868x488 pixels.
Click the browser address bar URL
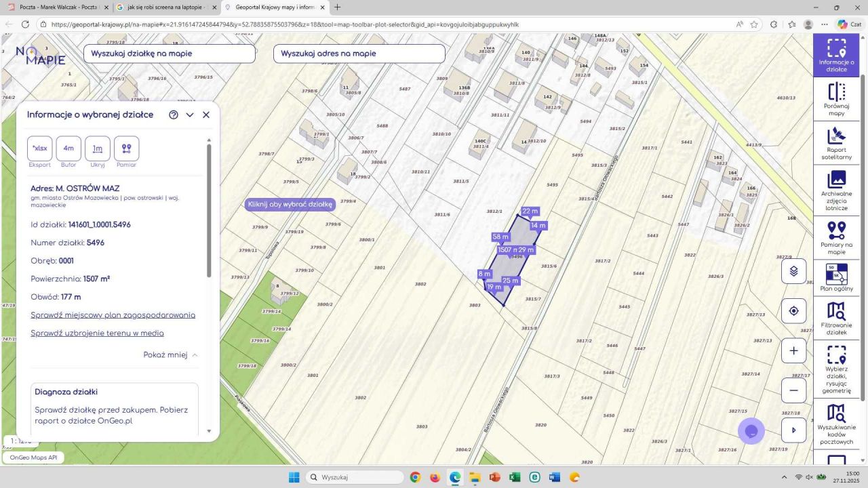285,24
